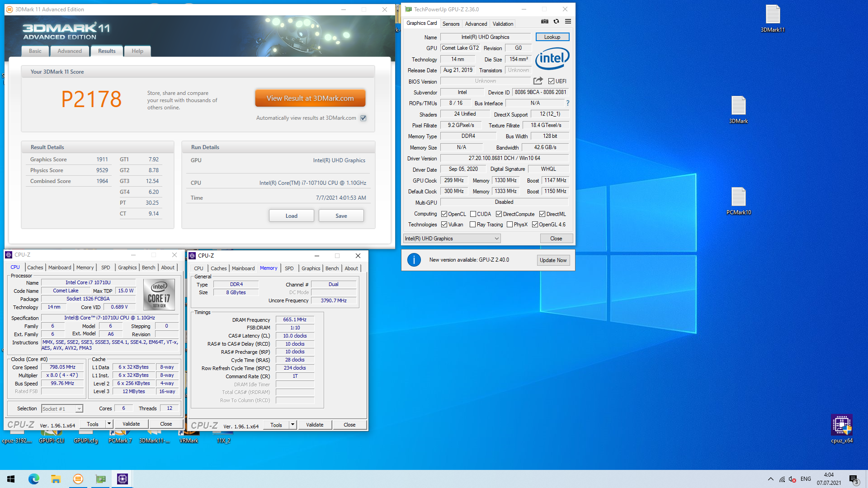Expand Tools dropdown arrow in left CPU-Z

[109, 424]
